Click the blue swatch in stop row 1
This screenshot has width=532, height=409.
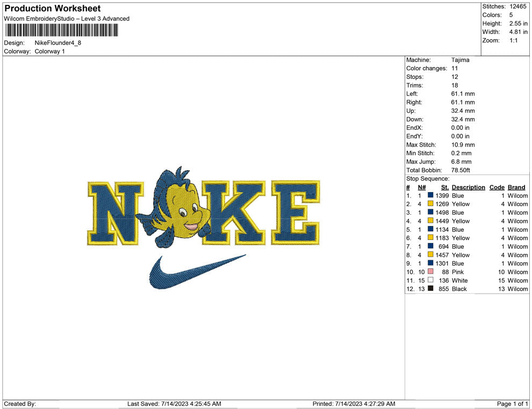point(430,195)
